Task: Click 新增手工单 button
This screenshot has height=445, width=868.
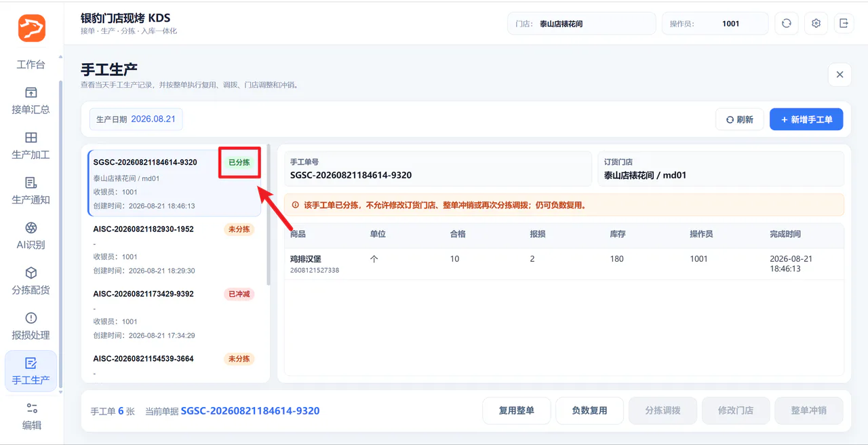Action: pos(806,119)
